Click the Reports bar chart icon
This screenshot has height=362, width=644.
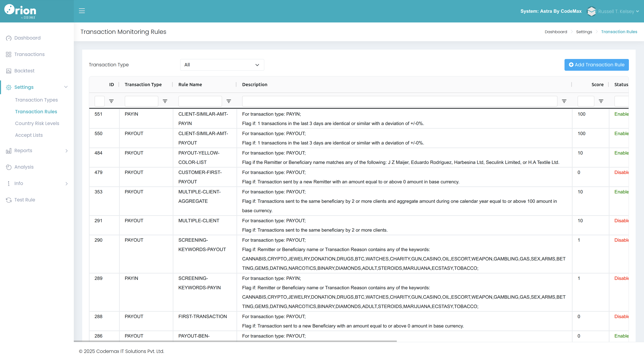(x=9, y=151)
